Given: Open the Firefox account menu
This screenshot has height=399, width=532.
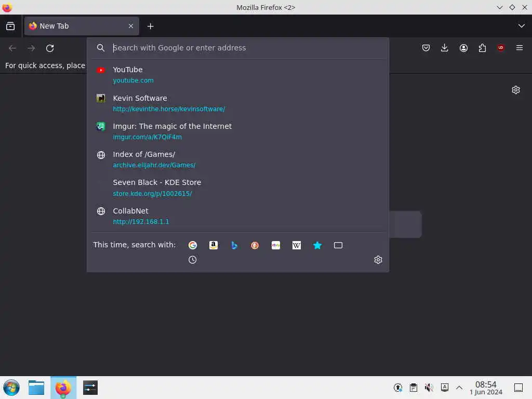Looking at the screenshot, I should [463, 48].
